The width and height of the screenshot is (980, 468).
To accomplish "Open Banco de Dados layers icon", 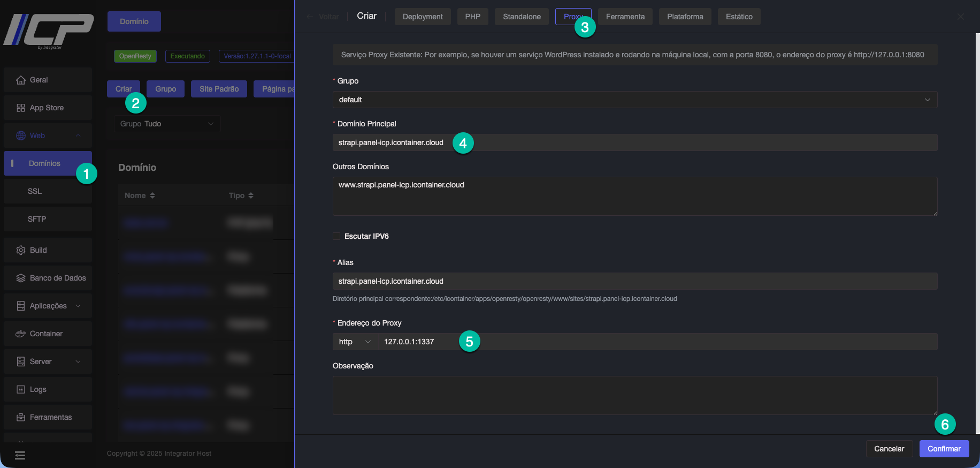I will click(21, 278).
